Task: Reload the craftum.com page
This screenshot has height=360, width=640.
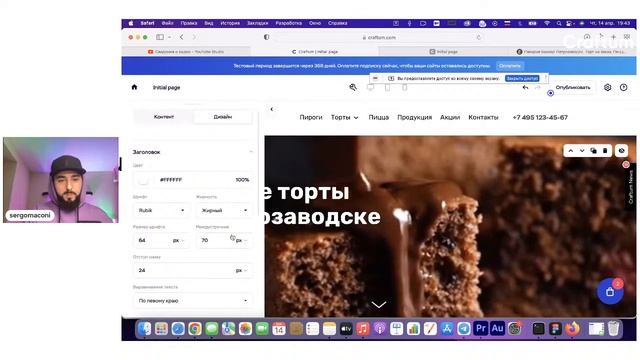Action: (478, 37)
